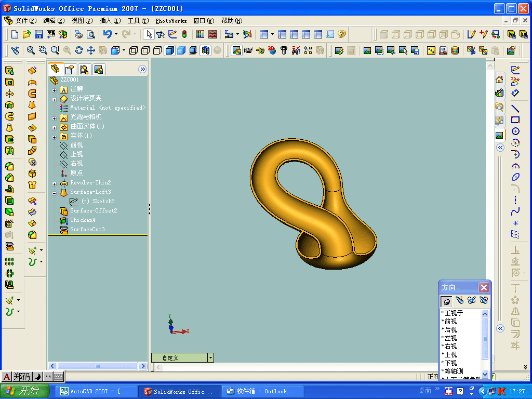Choose *前视 in the 方向 dialog
Image resolution: width=532 pixels, height=399 pixels.
click(449, 321)
